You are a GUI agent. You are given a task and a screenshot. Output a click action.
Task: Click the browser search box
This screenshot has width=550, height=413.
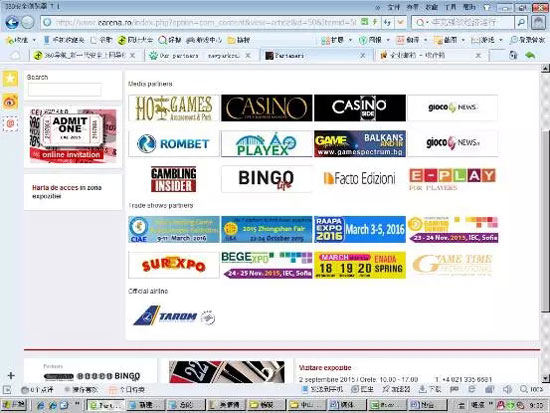468,22
